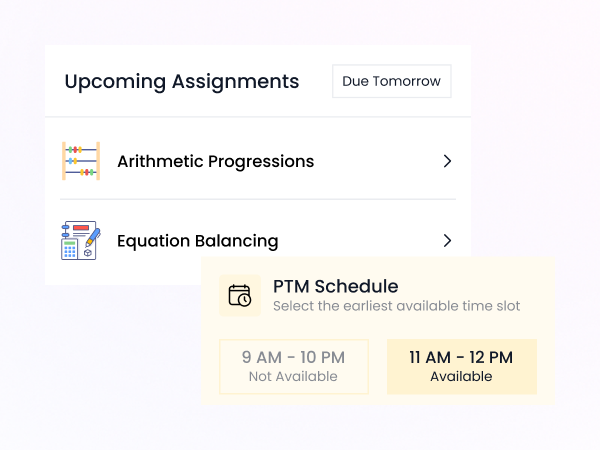The image size is (600, 450).
Task: Expand the Arithmetic Progressions chevron arrow
Action: click(x=447, y=161)
